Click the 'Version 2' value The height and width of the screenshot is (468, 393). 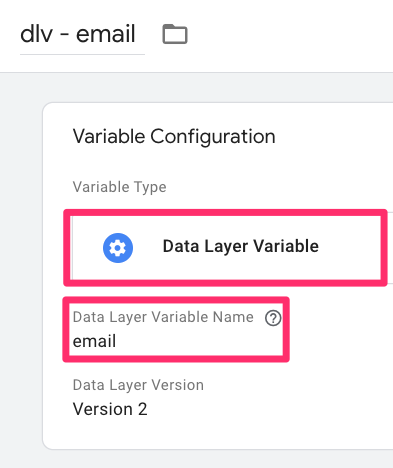110,409
